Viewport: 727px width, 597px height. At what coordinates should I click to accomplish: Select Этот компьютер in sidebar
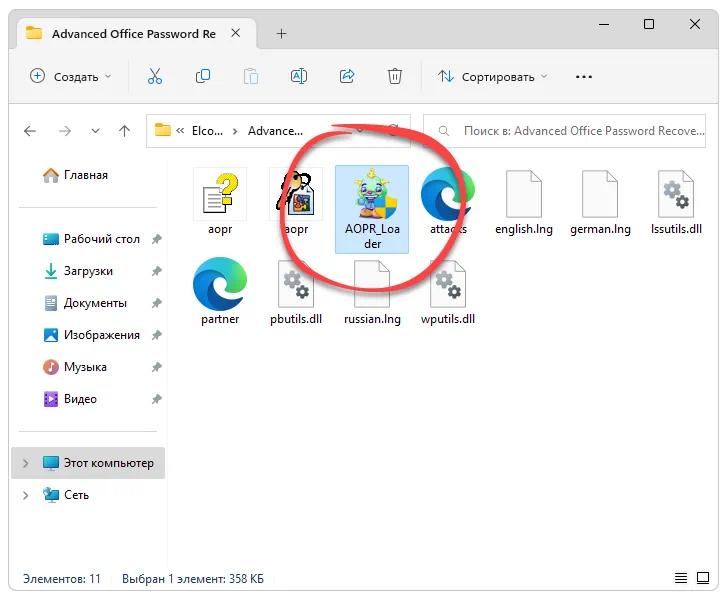pos(88,463)
